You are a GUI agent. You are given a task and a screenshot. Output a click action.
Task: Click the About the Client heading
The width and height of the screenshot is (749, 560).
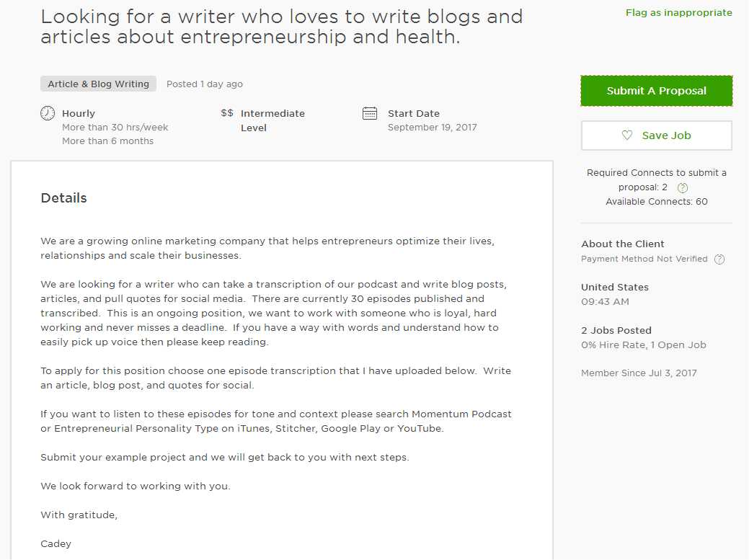coord(623,244)
